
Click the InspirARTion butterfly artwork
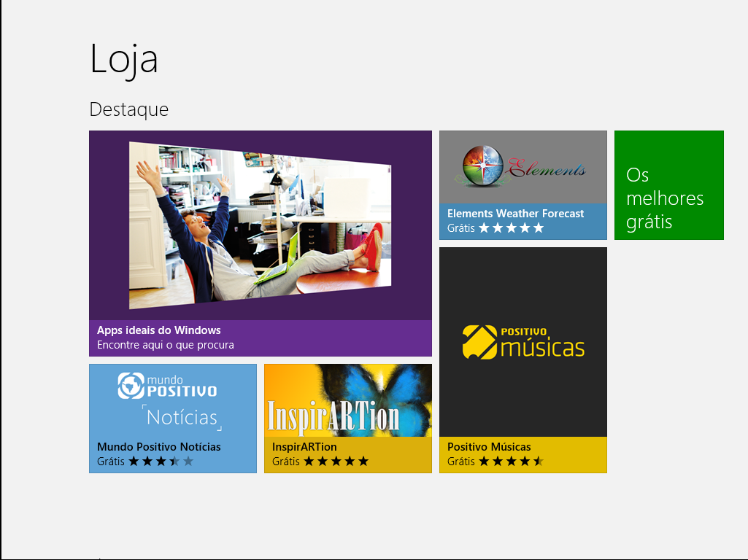coord(348,400)
